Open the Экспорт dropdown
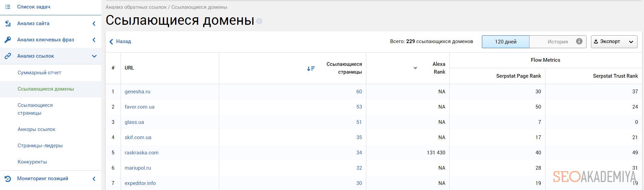This screenshot has width=644, height=190. click(614, 42)
